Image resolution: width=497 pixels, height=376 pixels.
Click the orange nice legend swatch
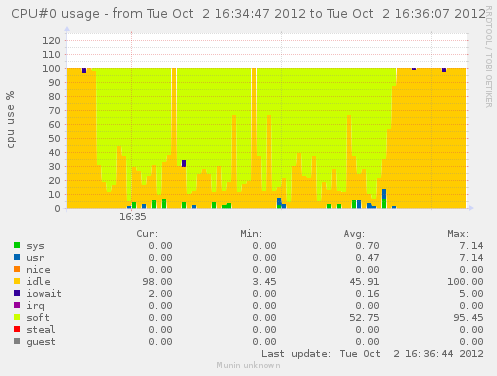(x=17, y=269)
